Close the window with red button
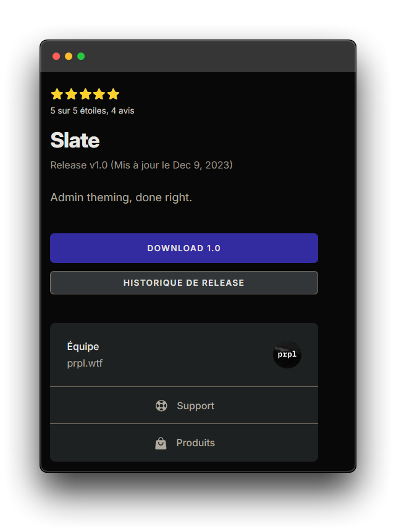Image resolution: width=396 pixels, height=532 pixels. coord(56,56)
